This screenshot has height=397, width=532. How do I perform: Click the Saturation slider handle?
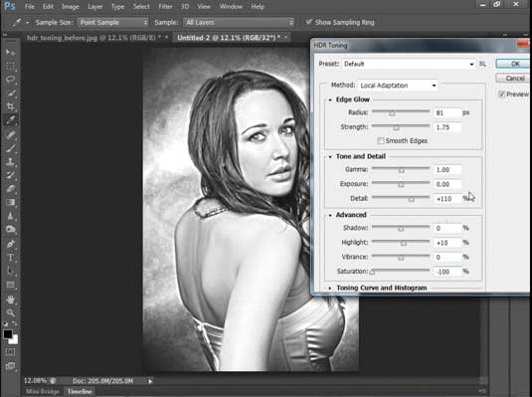point(373,272)
